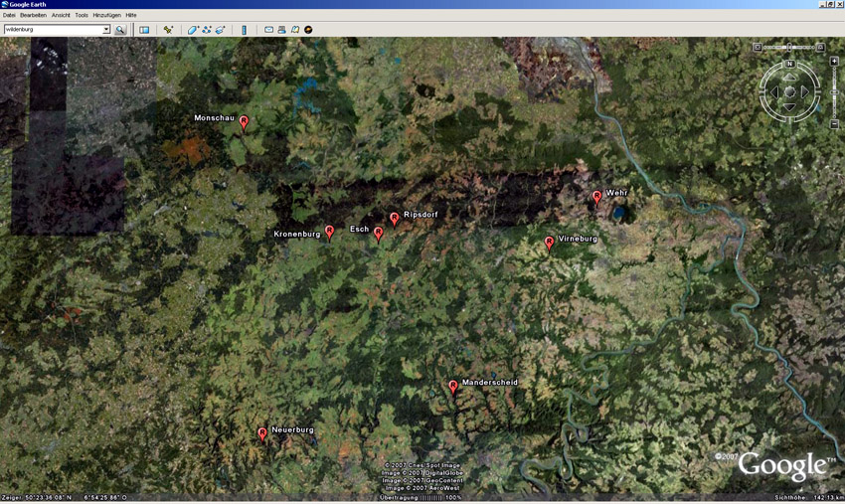This screenshot has height=504, width=845.
Task: Switch to Sky mode icon
Action: click(x=308, y=30)
